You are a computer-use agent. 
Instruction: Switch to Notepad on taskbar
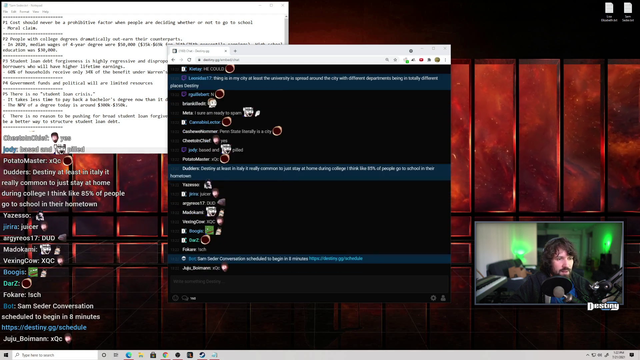coord(214,355)
